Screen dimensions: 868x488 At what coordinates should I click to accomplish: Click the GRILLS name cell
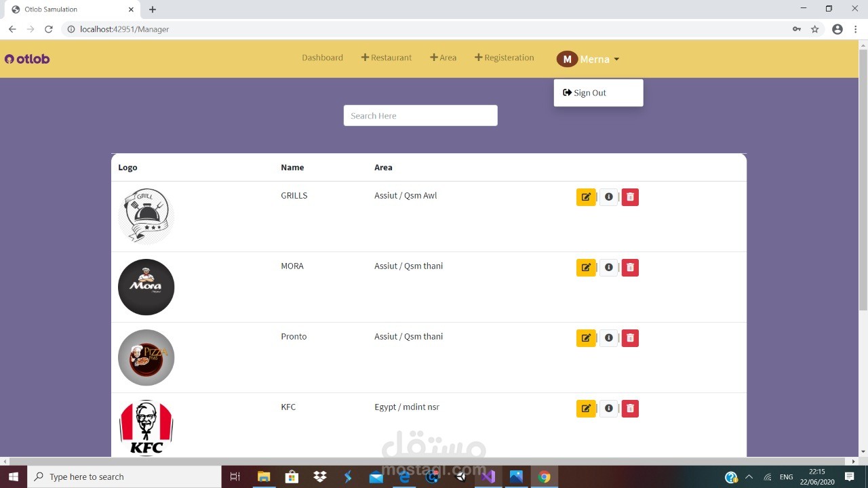pos(294,195)
